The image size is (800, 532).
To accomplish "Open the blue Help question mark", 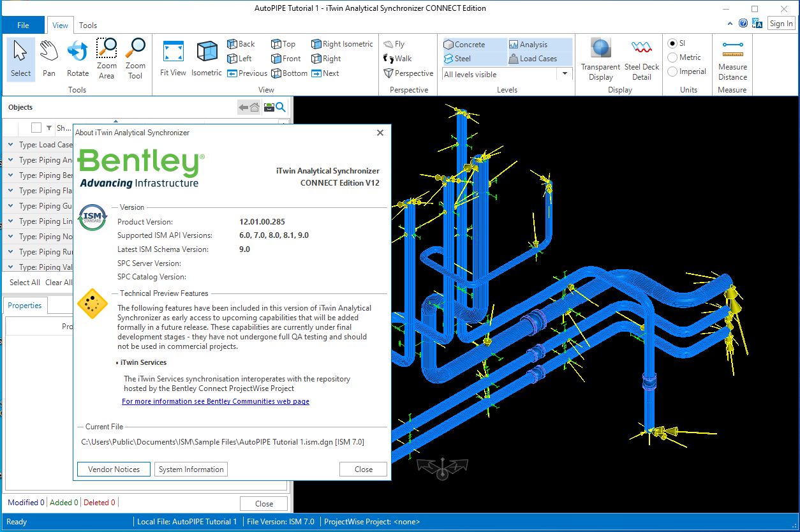I will (x=743, y=23).
